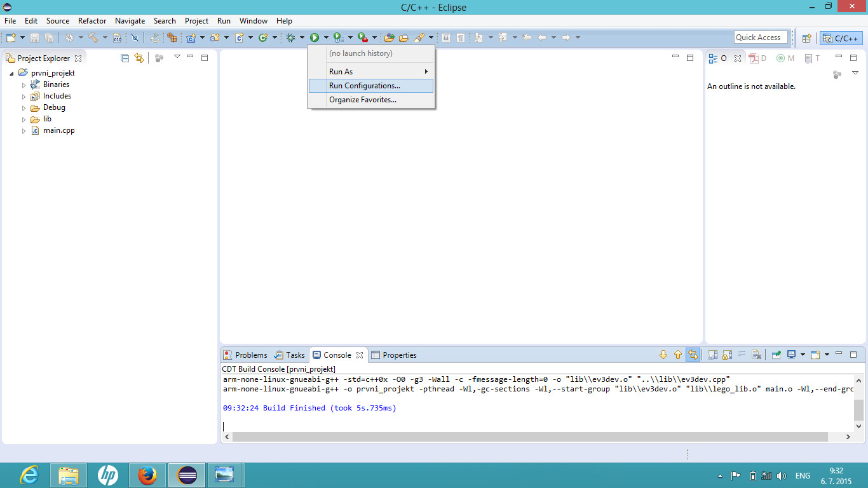Viewport: 868px width, 488px height.
Task: Click the Debug bug icon in toolbar
Action: click(290, 38)
